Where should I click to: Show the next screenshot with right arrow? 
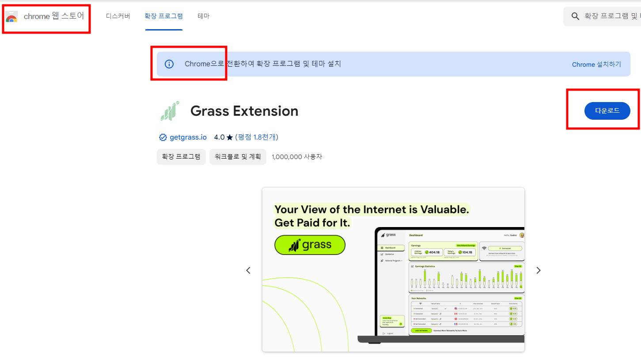coord(538,270)
